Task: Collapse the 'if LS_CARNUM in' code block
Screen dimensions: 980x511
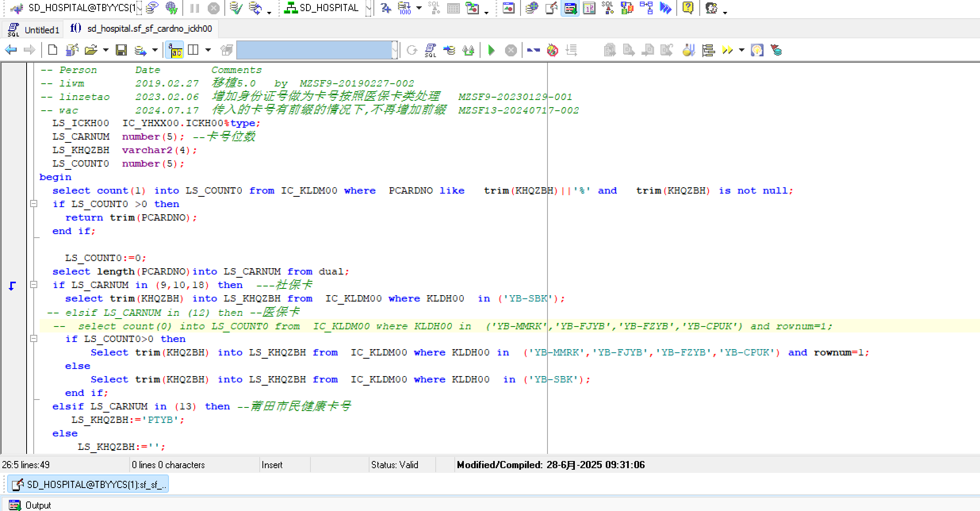Action: tap(34, 285)
